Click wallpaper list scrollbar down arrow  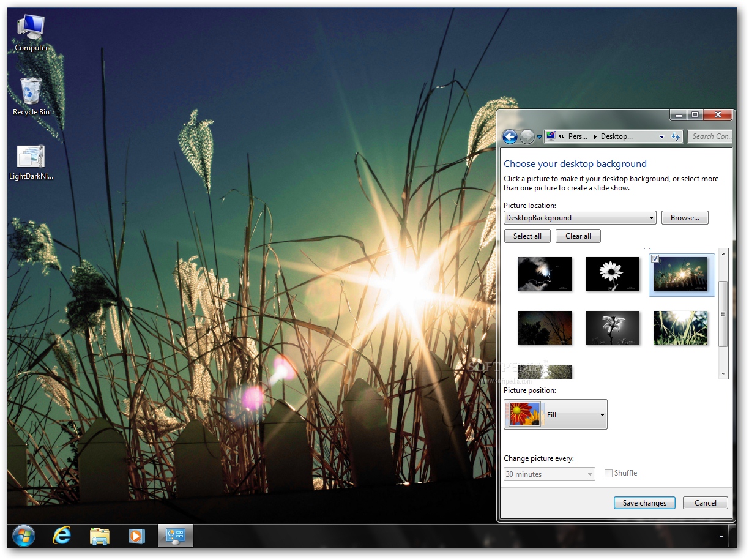pyautogui.click(x=723, y=373)
